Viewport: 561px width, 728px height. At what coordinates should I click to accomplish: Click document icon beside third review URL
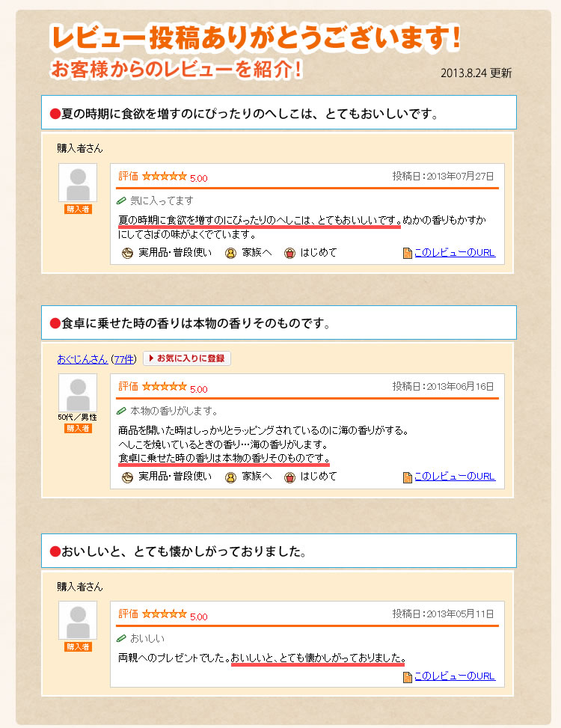[x=408, y=677]
